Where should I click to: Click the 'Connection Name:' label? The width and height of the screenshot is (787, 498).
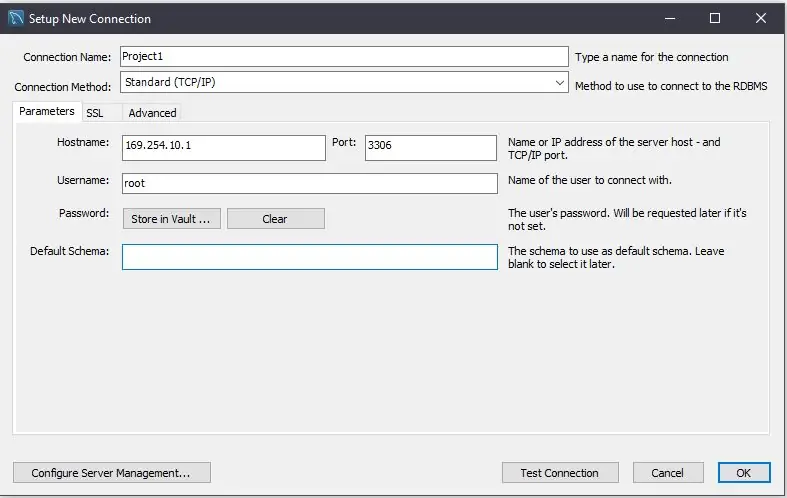[67, 57]
